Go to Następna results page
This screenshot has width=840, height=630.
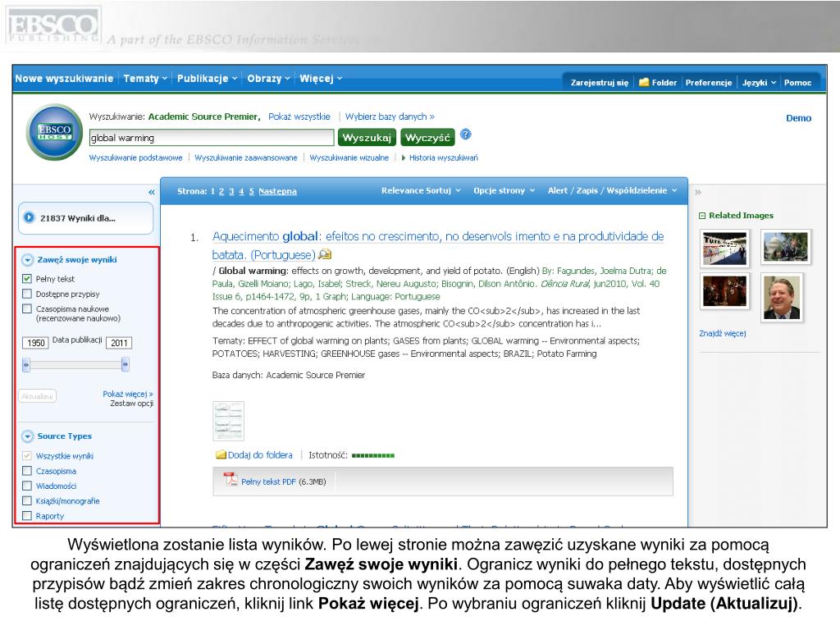click(277, 191)
